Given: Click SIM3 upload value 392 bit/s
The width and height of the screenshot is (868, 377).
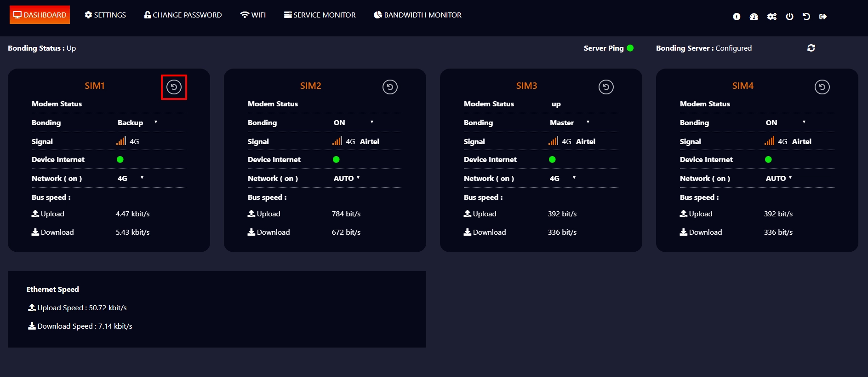Looking at the screenshot, I should (x=562, y=214).
